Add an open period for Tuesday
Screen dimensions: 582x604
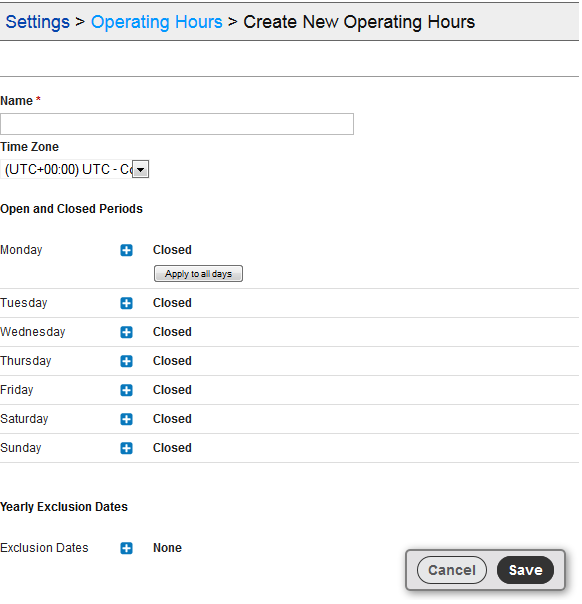point(126,304)
